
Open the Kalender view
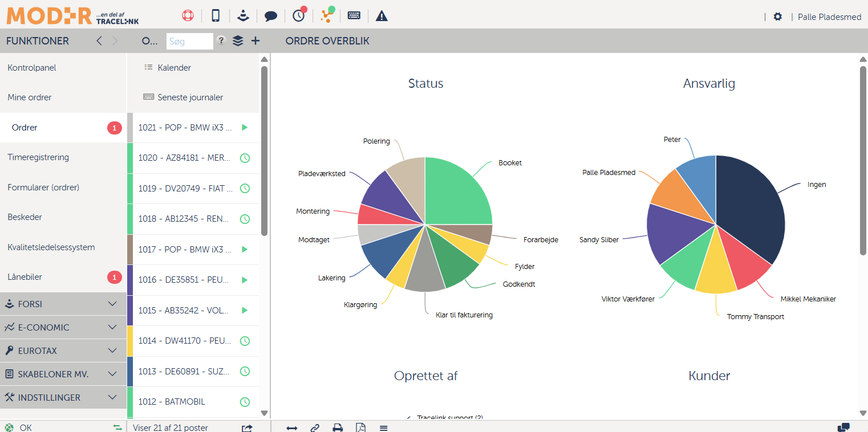click(174, 68)
